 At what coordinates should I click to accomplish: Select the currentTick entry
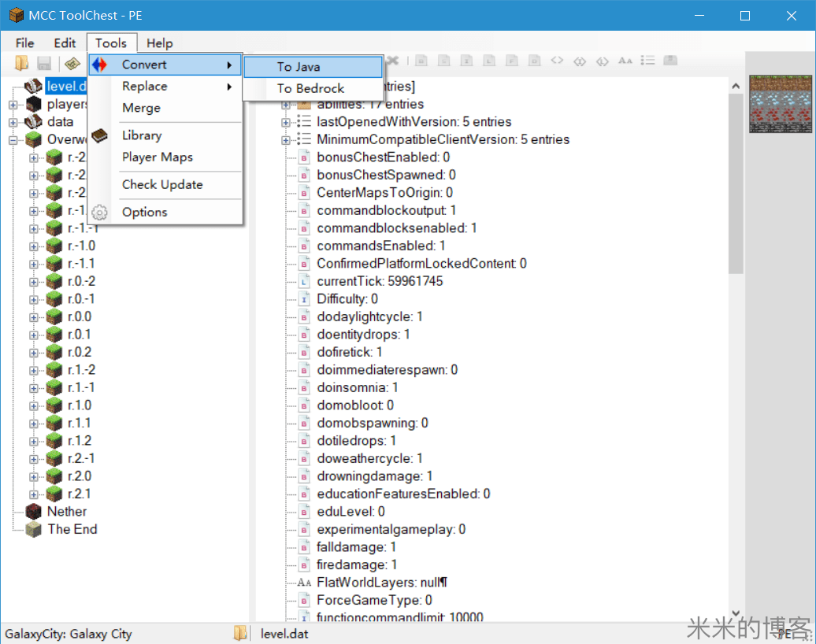pyautogui.click(x=380, y=281)
